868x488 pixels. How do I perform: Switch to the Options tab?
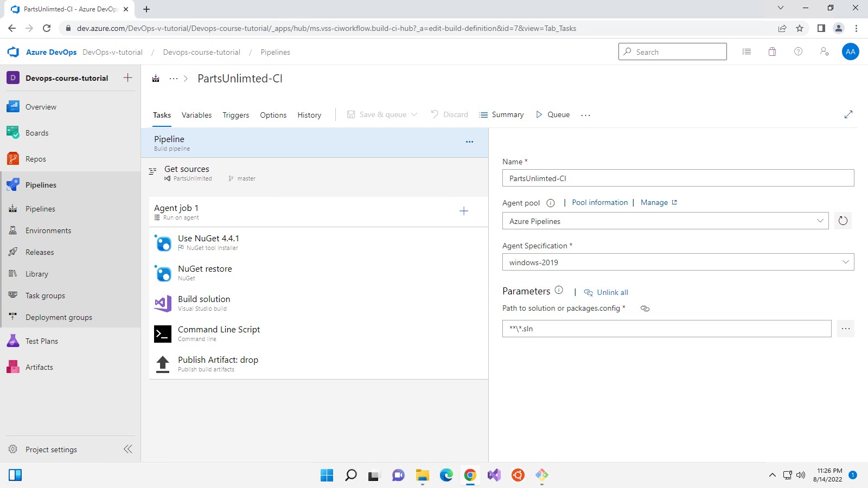[273, 115]
